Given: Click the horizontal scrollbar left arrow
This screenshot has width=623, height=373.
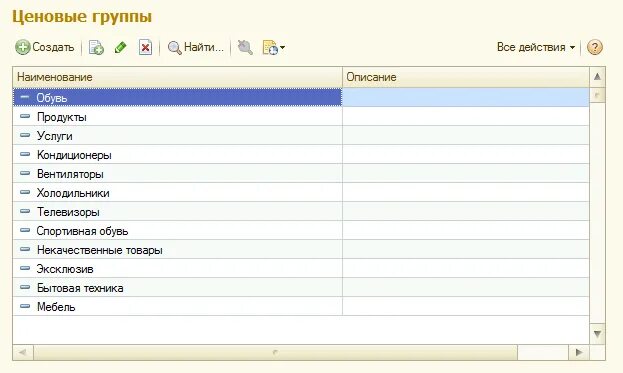Looking at the screenshot, I should point(23,352).
